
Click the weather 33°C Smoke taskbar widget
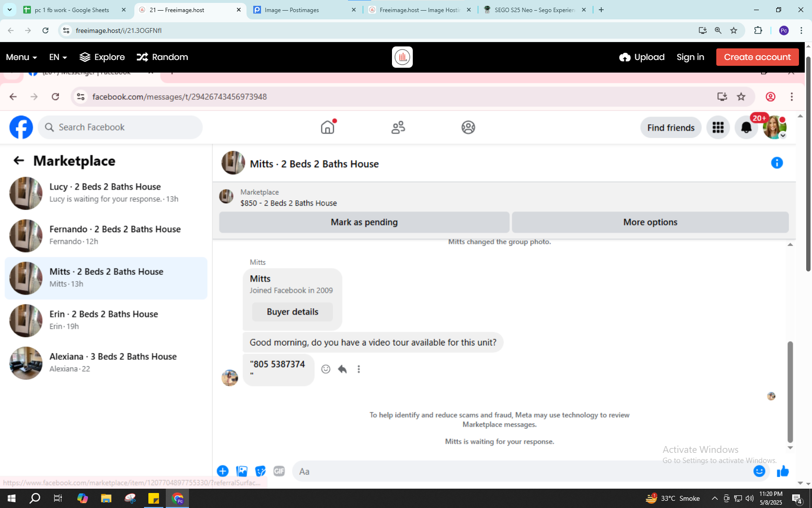673,498
